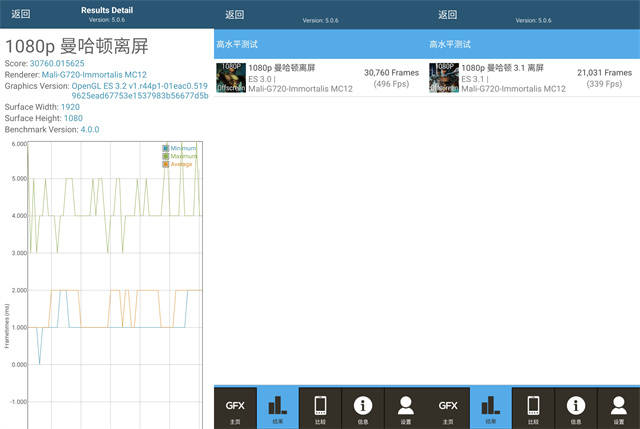Open the person settings tab under the ES 3.1 result
This screenshot has width=640, height=429.
pyautogui.click(x=619, y=408)
